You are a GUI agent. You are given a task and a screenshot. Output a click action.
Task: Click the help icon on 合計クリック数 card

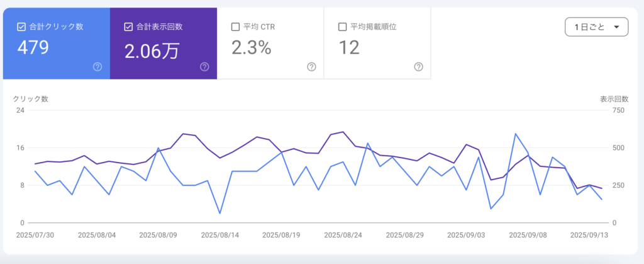[97, 67]
